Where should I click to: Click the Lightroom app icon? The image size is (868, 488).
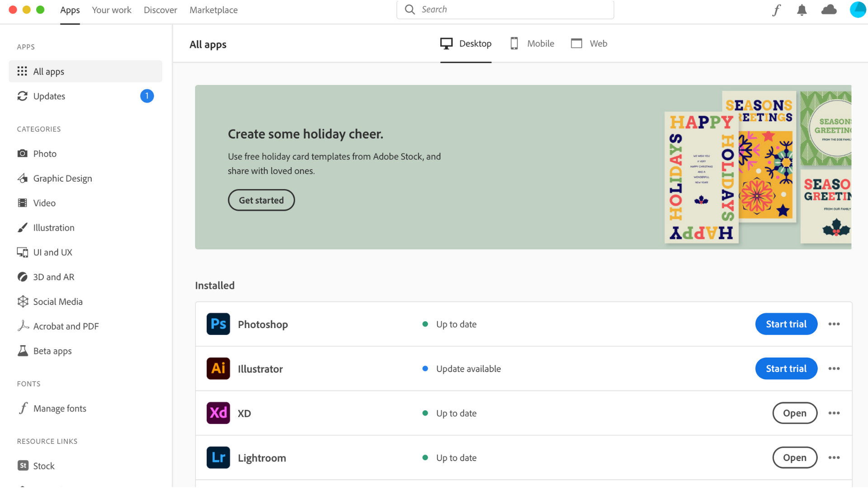218,457
